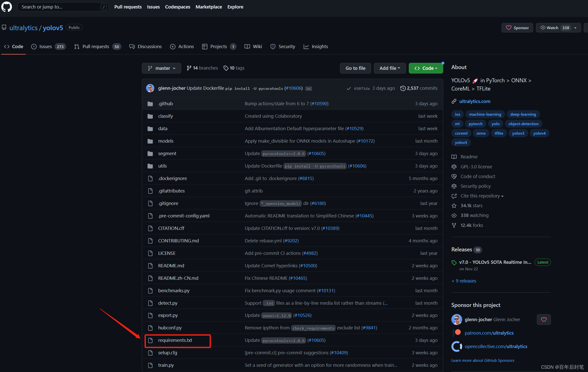This screenshot has height=372, width=588.
Task: Open the detect.py file
Action: tap(168, 303)
